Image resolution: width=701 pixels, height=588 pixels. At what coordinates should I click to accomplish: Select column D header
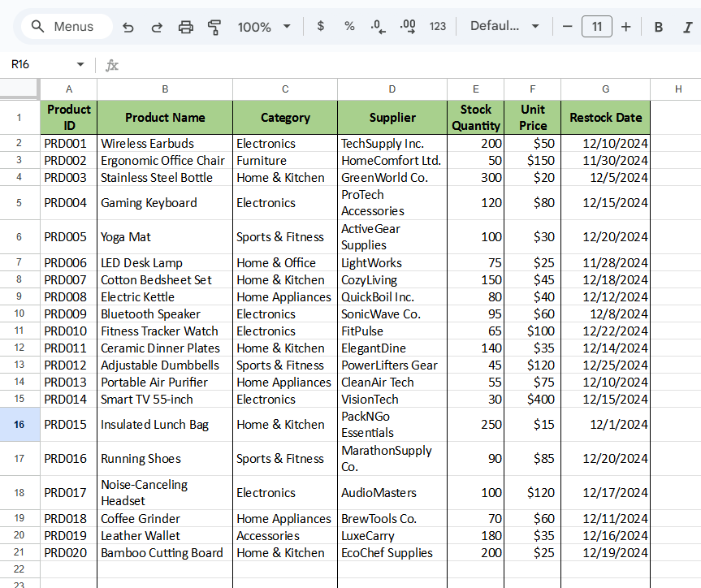click(392, 89)
